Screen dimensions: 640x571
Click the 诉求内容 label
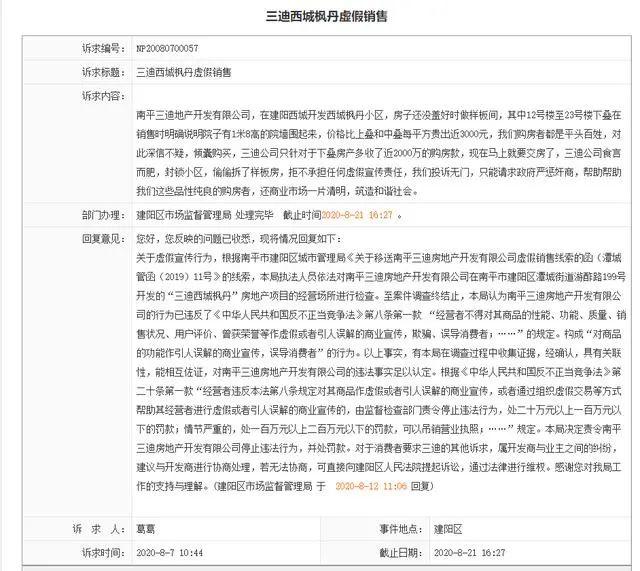(103, 96)
